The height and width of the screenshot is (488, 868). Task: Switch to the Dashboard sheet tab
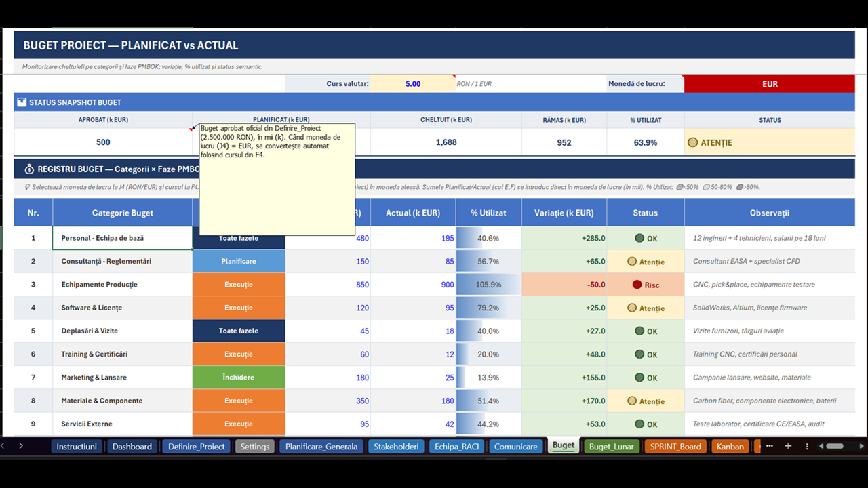(x=132, y=446)
